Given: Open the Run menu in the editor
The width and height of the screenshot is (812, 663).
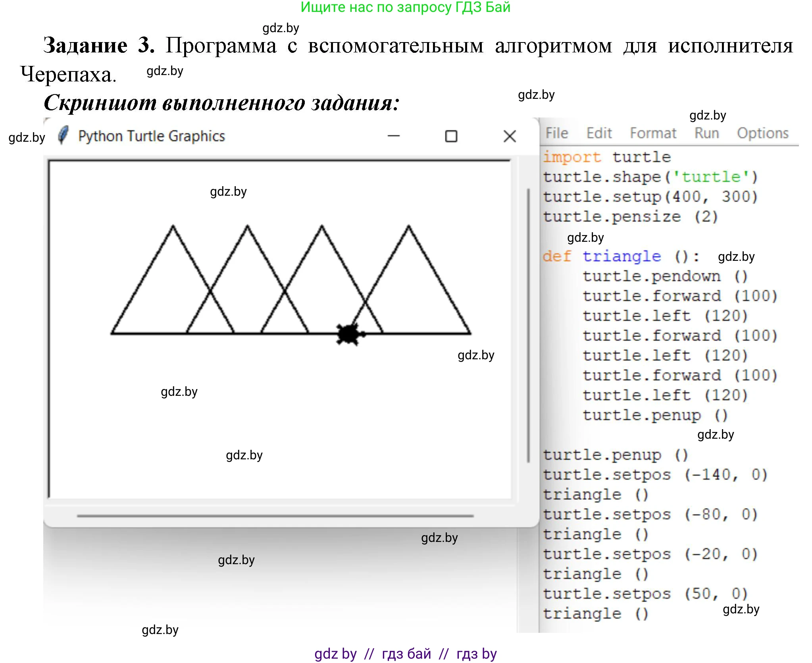Looking at the screenshot, I should 706,133.
